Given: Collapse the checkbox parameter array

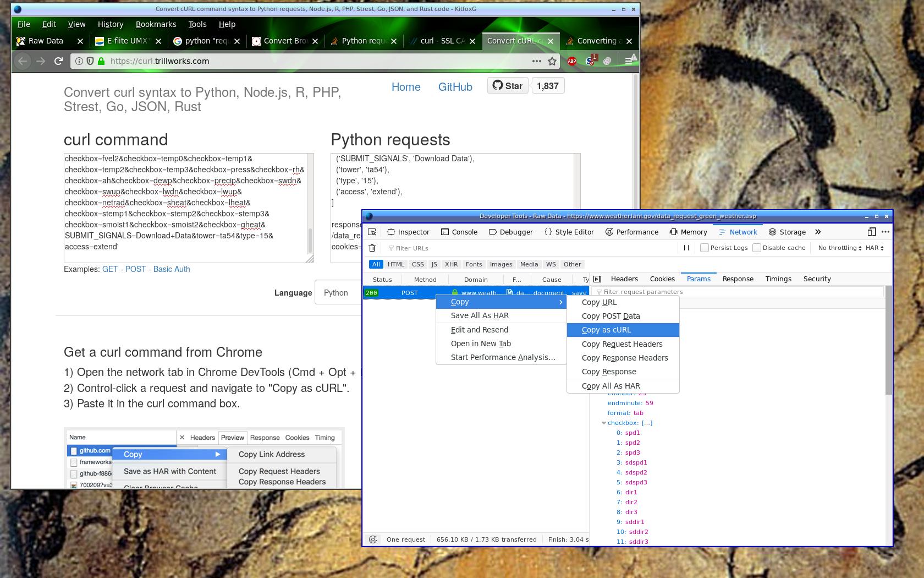Looking at the screenshot, I should [604, 423].
